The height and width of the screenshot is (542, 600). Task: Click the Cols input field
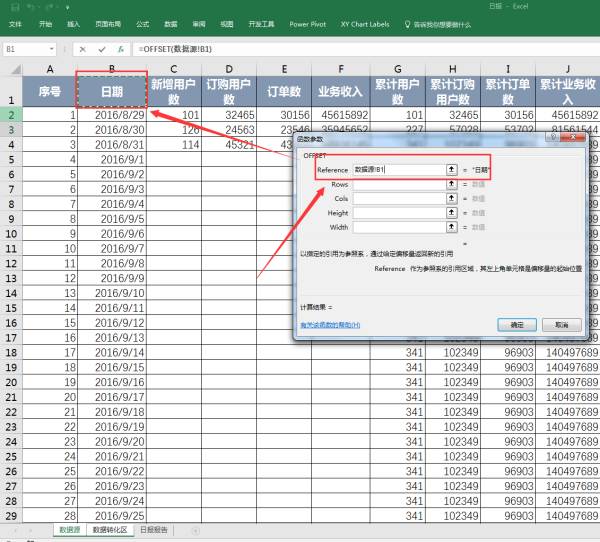click(399, 198)
